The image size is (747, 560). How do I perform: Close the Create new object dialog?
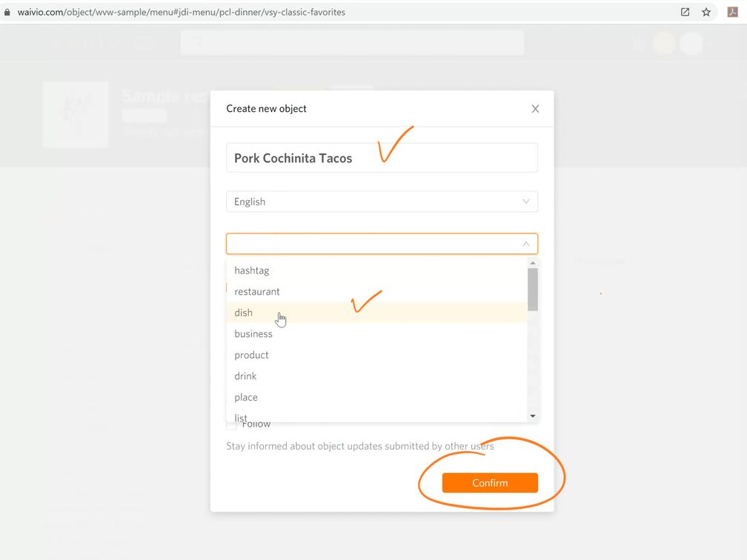click(x=535, y=109)
